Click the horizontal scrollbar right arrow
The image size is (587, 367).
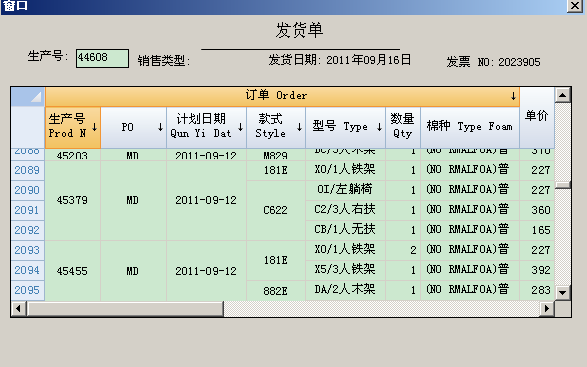547,309
